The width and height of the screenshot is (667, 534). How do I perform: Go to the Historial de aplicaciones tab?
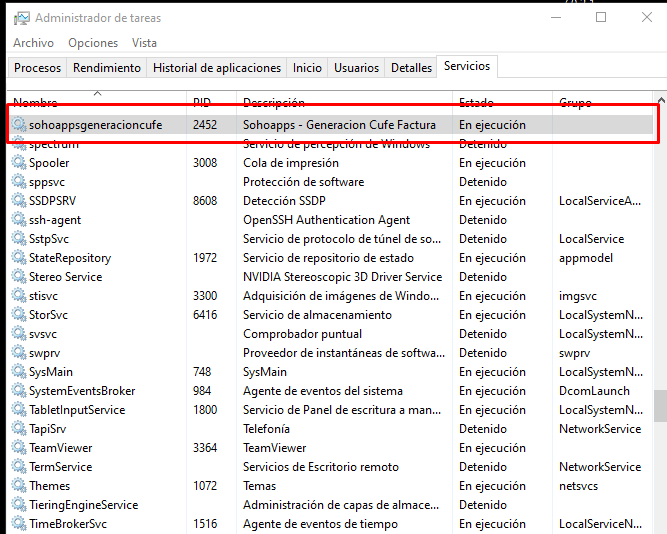click(217, 68)
